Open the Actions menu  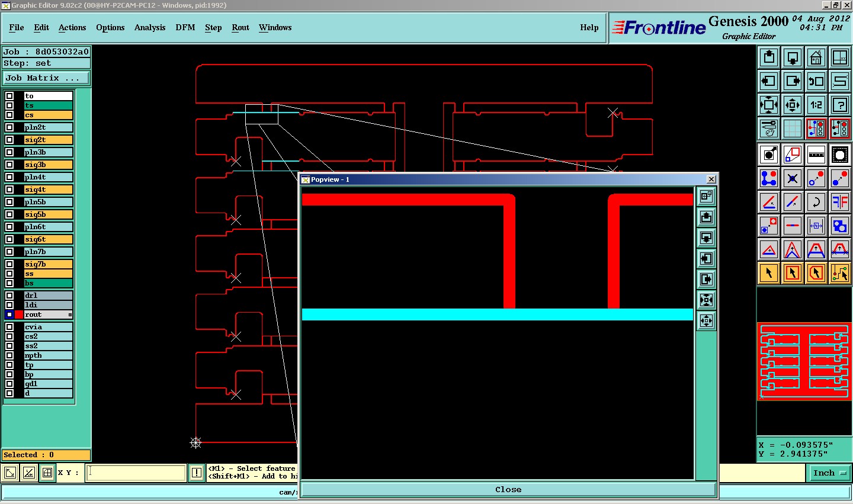(x=72, y=27)
